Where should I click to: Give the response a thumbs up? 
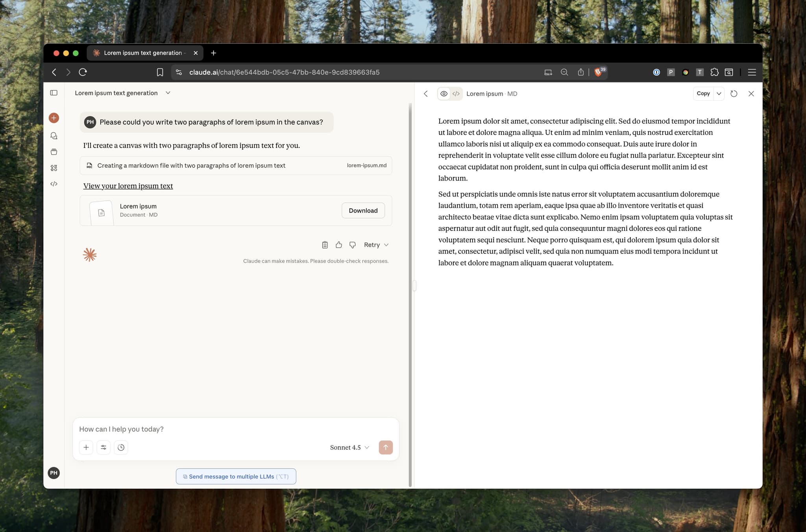[x=339, y=245]
